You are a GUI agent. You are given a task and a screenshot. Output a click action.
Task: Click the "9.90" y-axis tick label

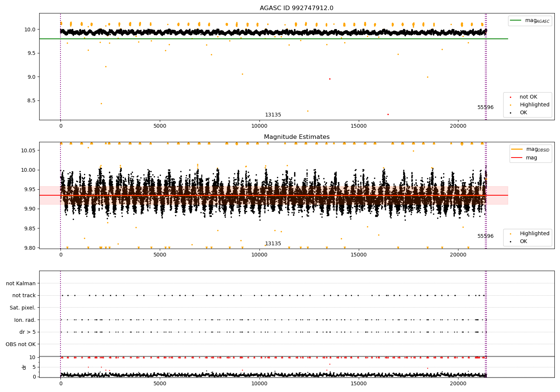click(x=31, y=209)
